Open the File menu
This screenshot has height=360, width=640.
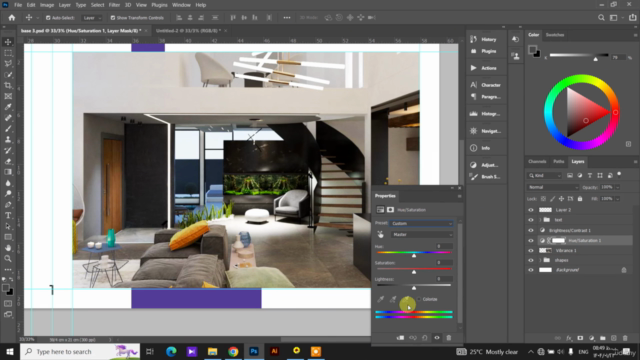coord(18,5)
